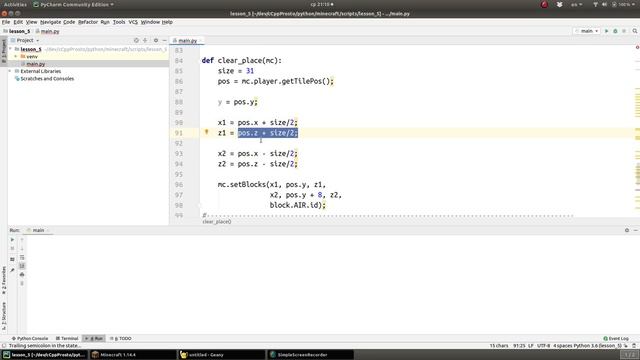Viewport: 640px width, 360px height.
Task: Open the Terminal tool window
Action: [x=67, y=338]
